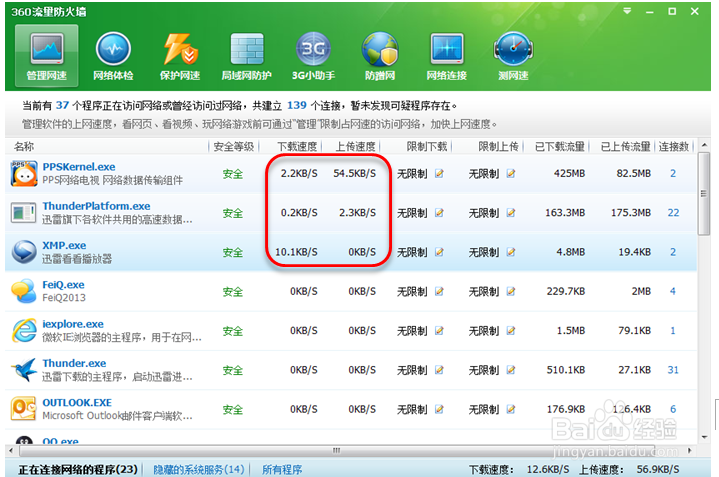This screenshot has height=477, width=719.
Task: Click the PPSKernel.exe program icon
Action: pos(24,173)
